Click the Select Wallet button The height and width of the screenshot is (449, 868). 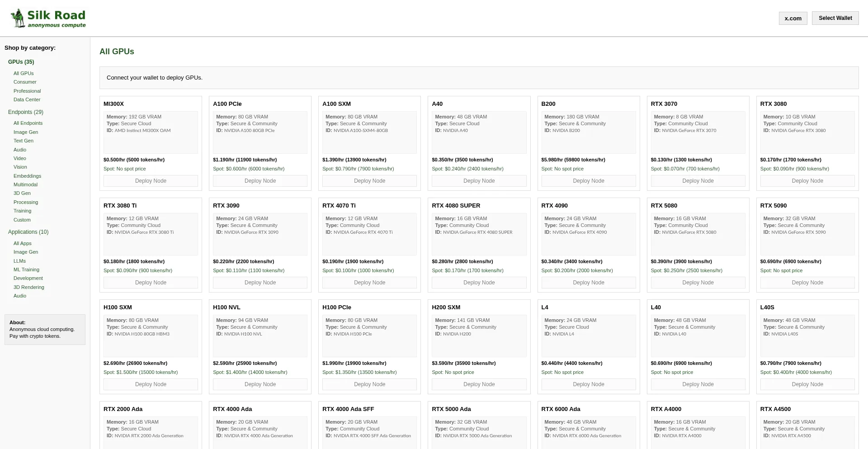[835, 18]
